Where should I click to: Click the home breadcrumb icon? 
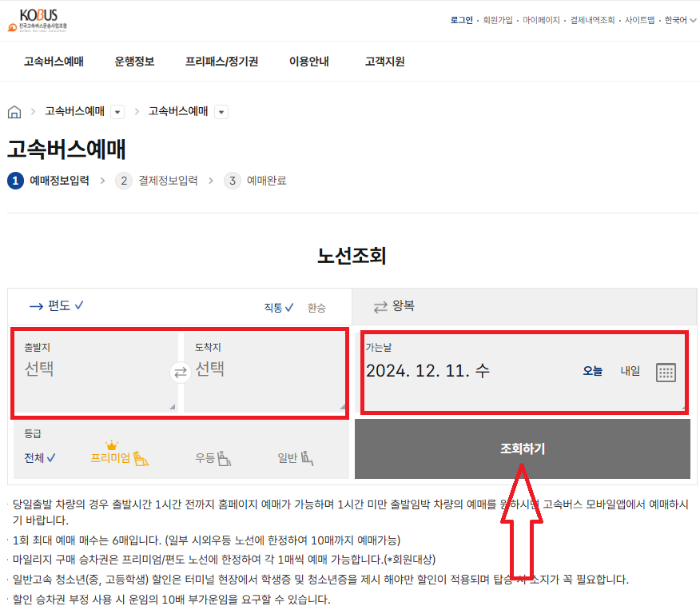click(x=14, y=111)
